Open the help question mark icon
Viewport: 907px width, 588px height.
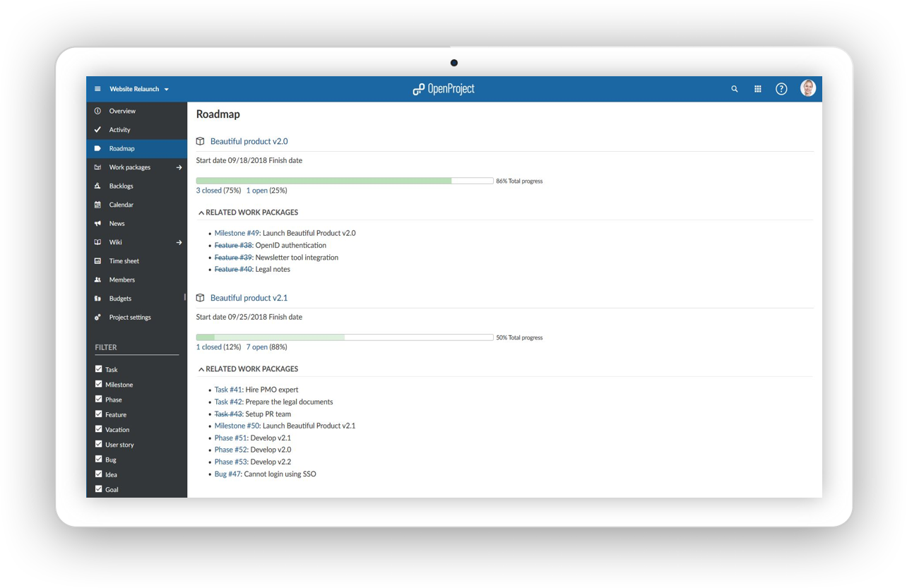point(781,89)
